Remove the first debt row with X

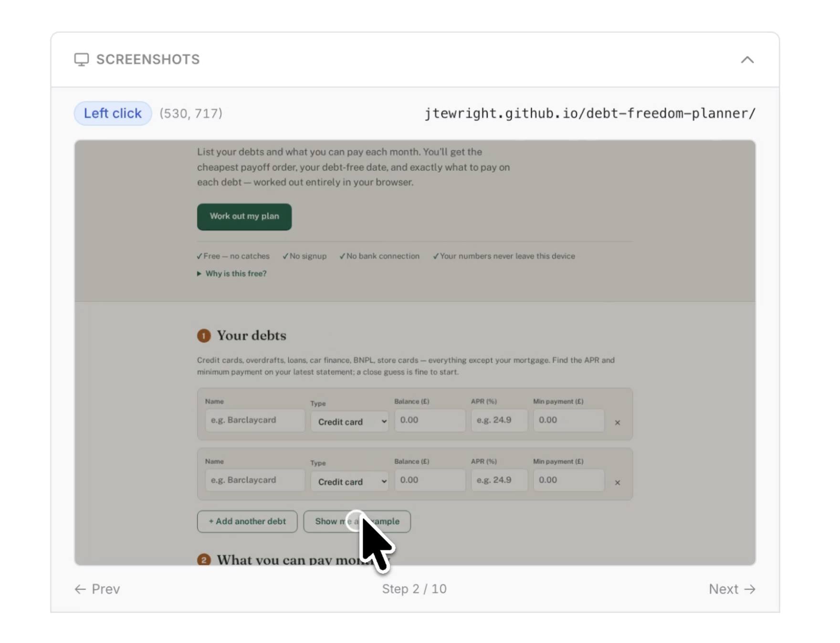click(x=617, y=423)
